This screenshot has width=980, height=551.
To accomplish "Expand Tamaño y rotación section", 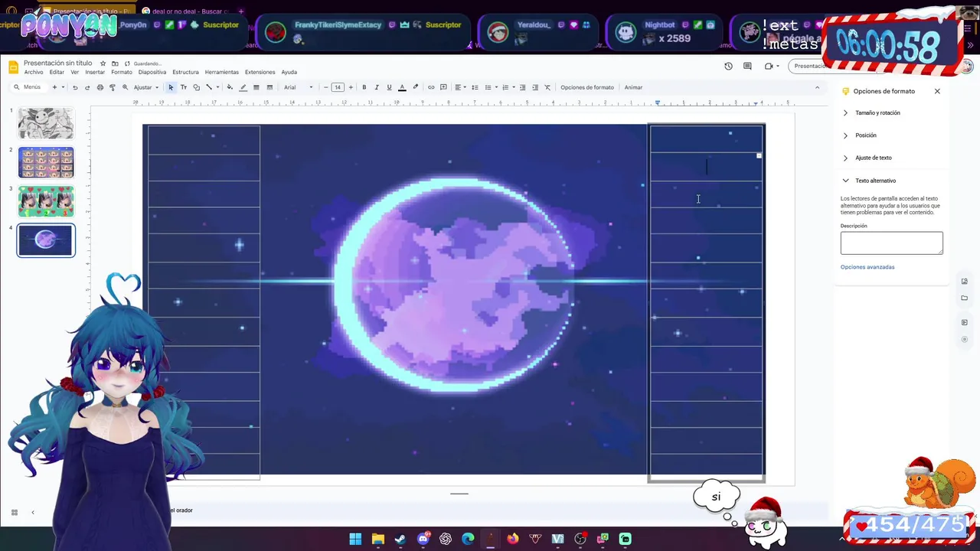I will (x=877, y=112).
